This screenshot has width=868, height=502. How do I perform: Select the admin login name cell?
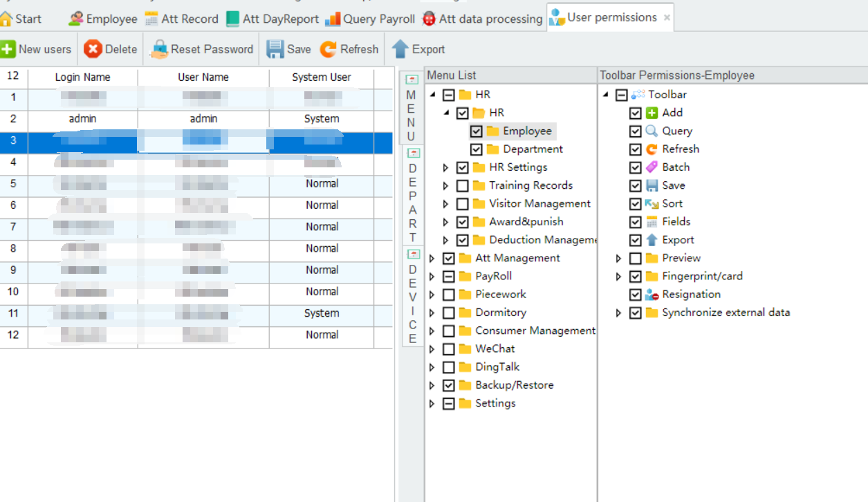click(x=83, y=119)
